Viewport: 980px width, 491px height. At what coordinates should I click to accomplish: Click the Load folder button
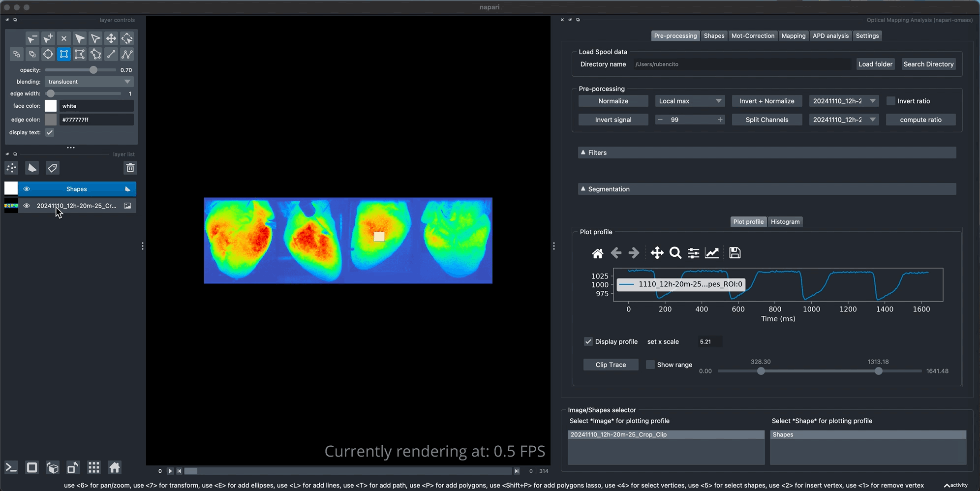coord(875,64)
